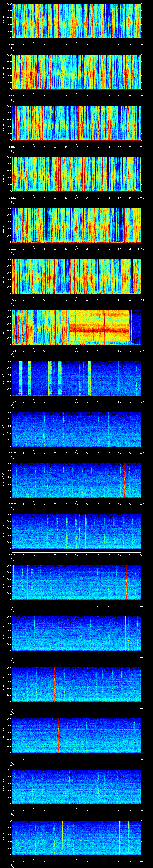Pick the spectrogram panel starting at 16:29:00
The image size is (153, 868).
click(76, 685)
